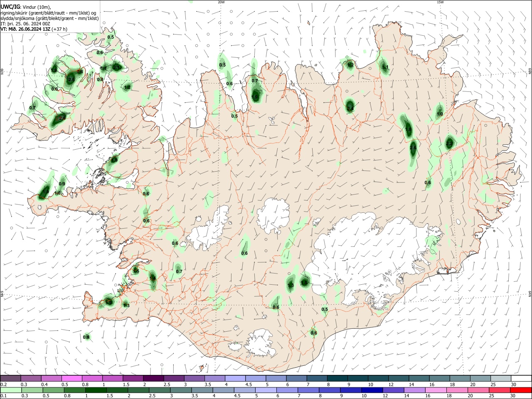Select the 2.2 precipitation value on the map
The width and height of the screenshot is (532, 399).
click(x=449, y=144)
